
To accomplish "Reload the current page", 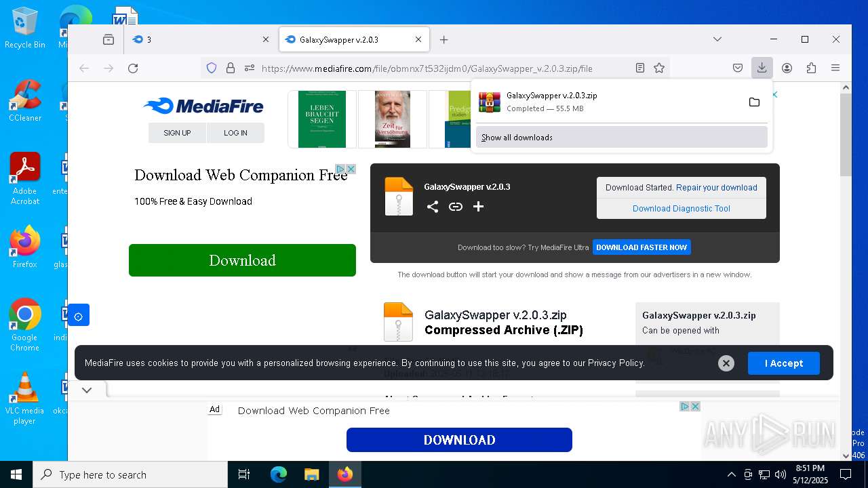I will pyautogui.click(x=133, y=68).
